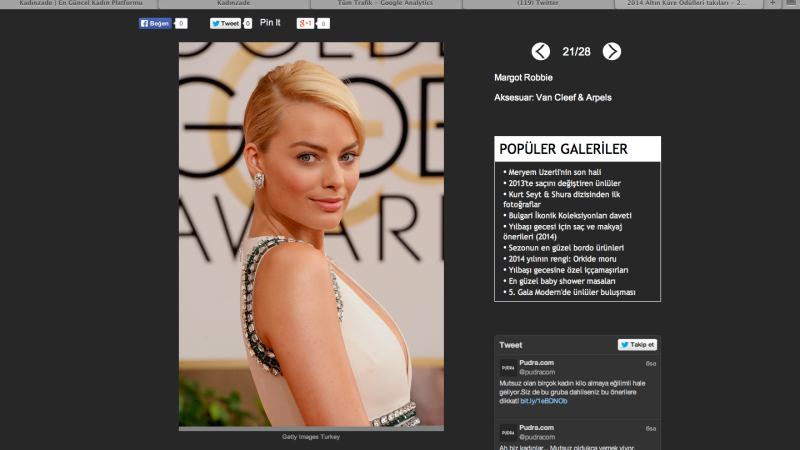Open Yılbaşı gecesine özel iççamaşırları link
The width and height of the screenshot is (800, 450).
coord(568,270)
